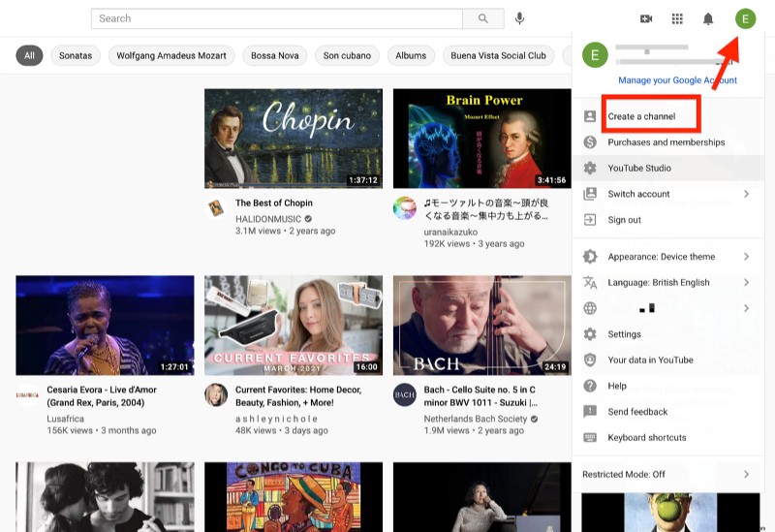Image resolution: width=775 pixels, height=532 pixels.
Task: Click Manage your Google Account link
Action: (677, 80)
